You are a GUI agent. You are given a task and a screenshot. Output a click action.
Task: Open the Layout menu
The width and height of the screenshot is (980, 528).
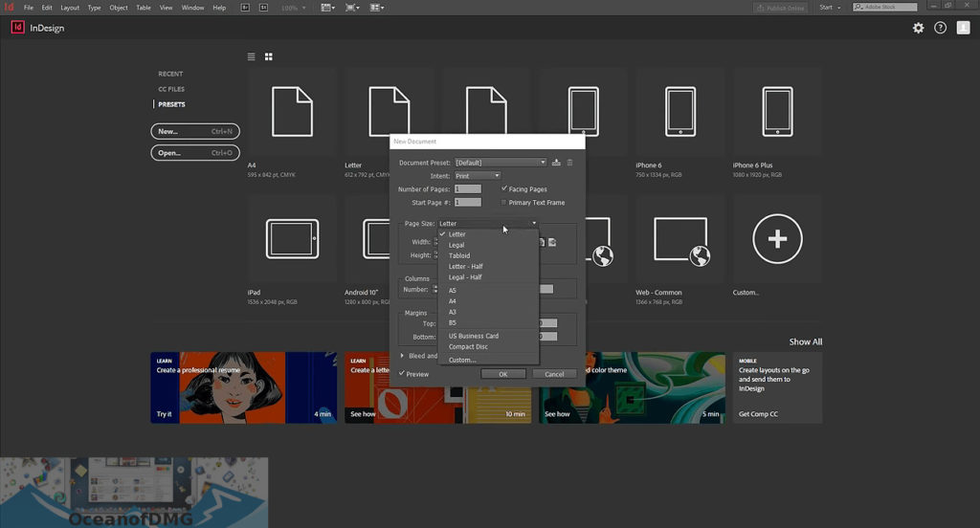coord(70,8)
